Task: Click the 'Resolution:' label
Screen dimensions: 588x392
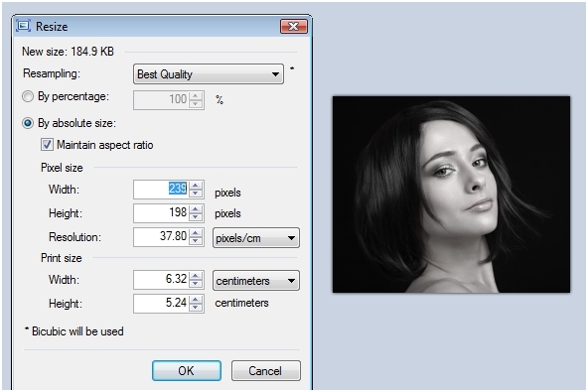Action: (x=74, y=237)
